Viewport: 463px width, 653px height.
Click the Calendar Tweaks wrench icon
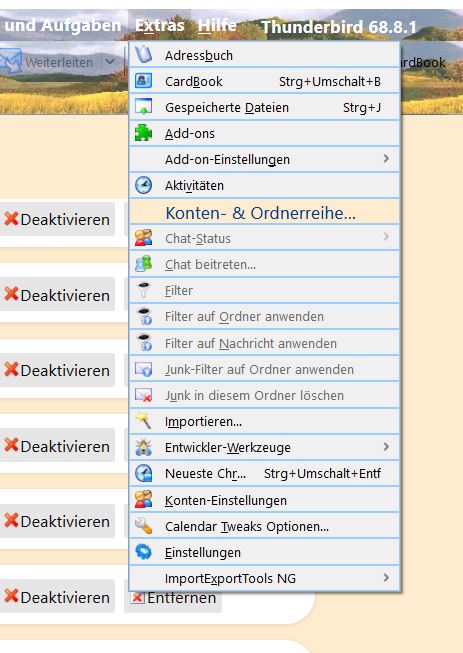(143, 526)
